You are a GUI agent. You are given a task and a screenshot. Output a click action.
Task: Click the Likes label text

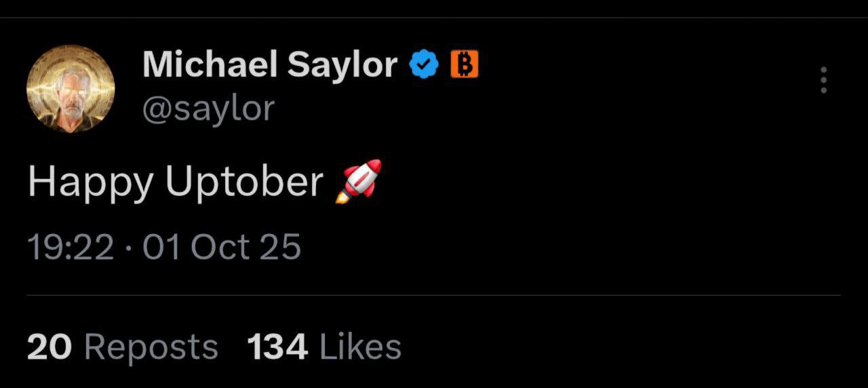point(361,347)
